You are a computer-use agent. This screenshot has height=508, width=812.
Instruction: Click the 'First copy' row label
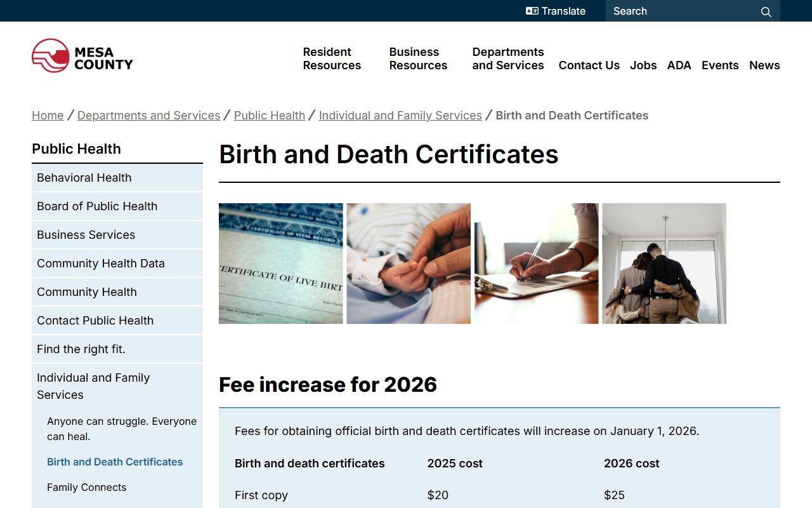261,495
